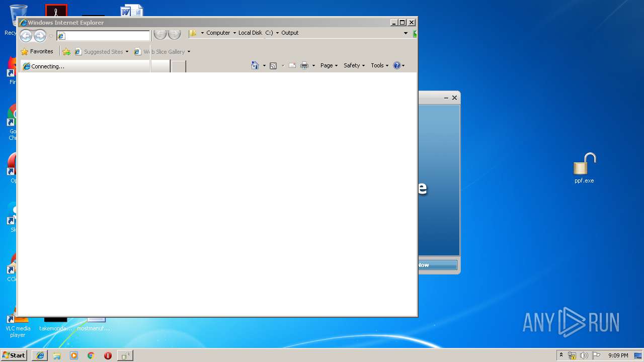This screenshot has width=644, height=362.
Task: Click the Action Center flag icon
Action: click(x=596, y=355)
